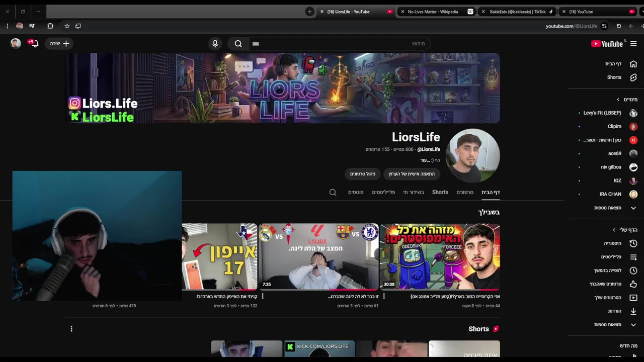Go to Home (דף הבית) in sidebar
Viewport: 644px width, 362px height.
click(621, 64)
